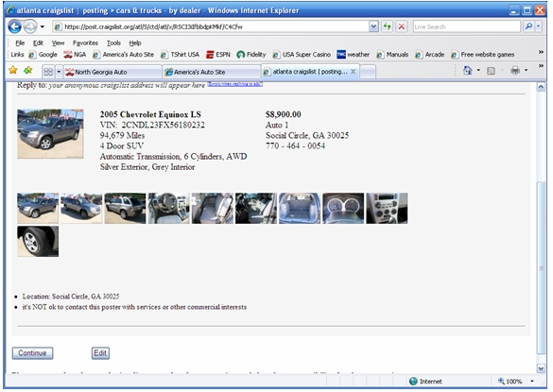This screenshot has height=392, width=553.
Task: Show Quick Tabs thumbnail view
Action: pos(48,73)
